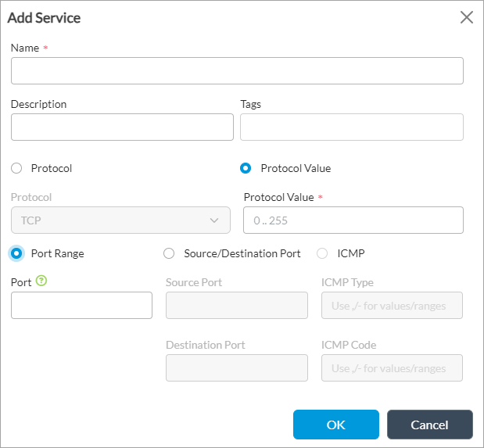The image size is (484, 448).
Task: Click the Port help question mark icon
Action: point(41,281)
